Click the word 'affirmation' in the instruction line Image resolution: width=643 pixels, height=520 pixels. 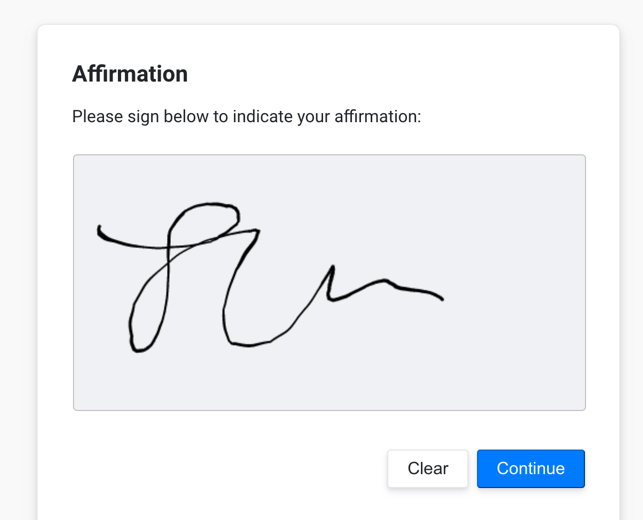click(378, 116)
